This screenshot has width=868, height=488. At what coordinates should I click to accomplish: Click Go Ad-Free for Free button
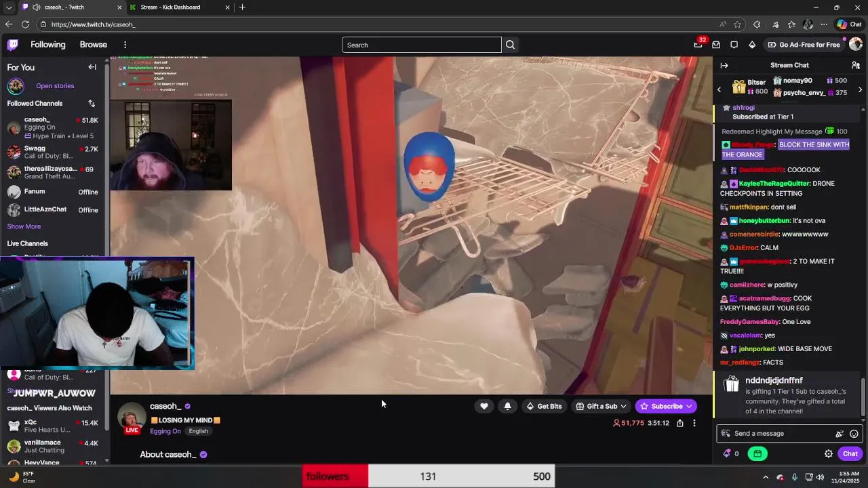click(804, 45)
